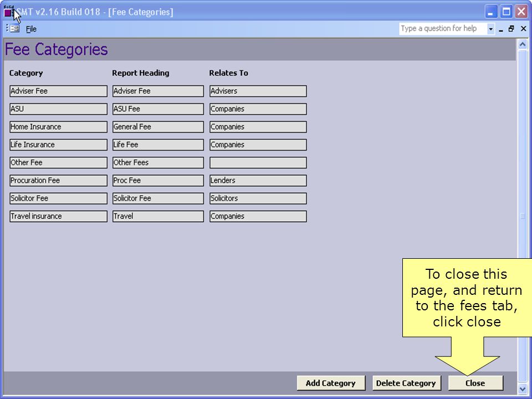This screenshot has height=399, width=532.
Task: Click 'Companies' Relates To field for ASU
Action: [258, 109]
